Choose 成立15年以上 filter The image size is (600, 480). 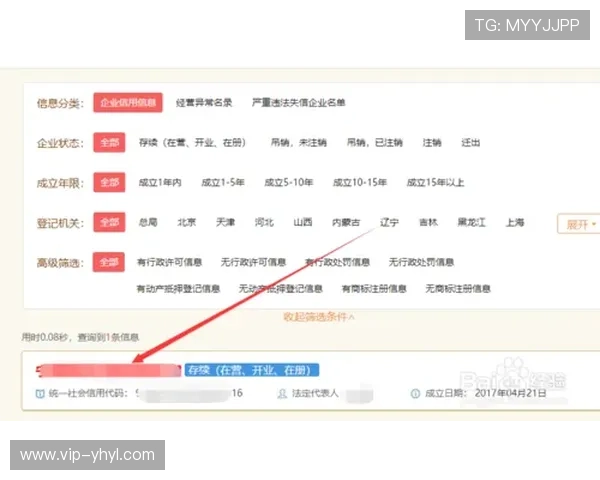point(435,183)
